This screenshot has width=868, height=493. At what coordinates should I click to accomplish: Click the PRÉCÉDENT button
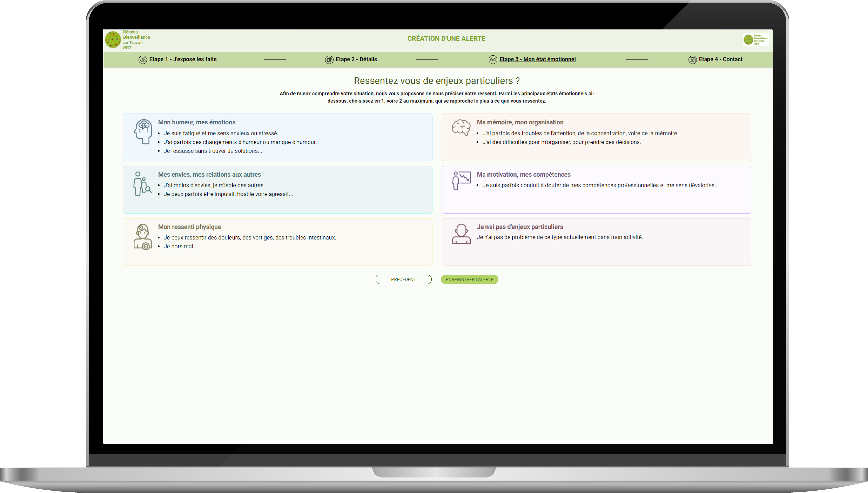tap(403, 279)
